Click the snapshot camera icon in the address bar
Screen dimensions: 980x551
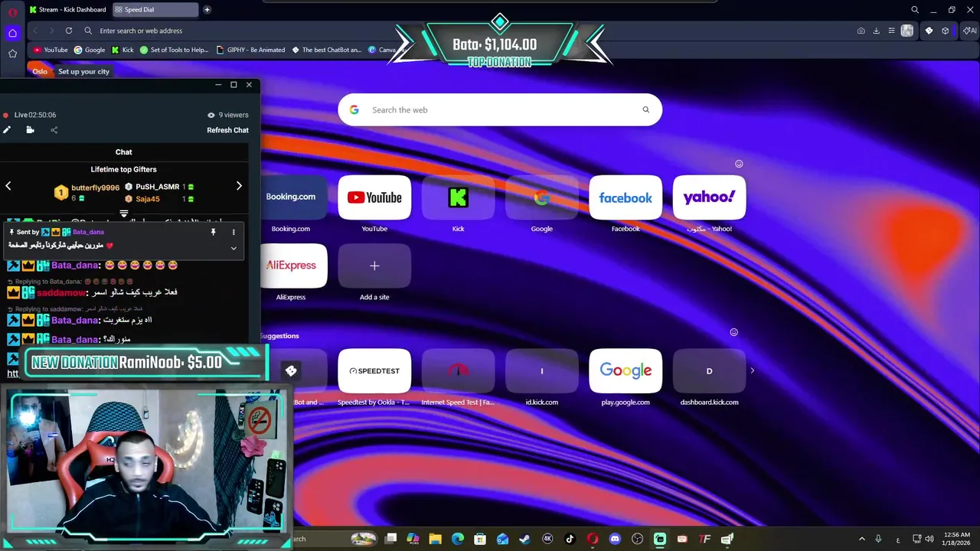pos(861,31)
